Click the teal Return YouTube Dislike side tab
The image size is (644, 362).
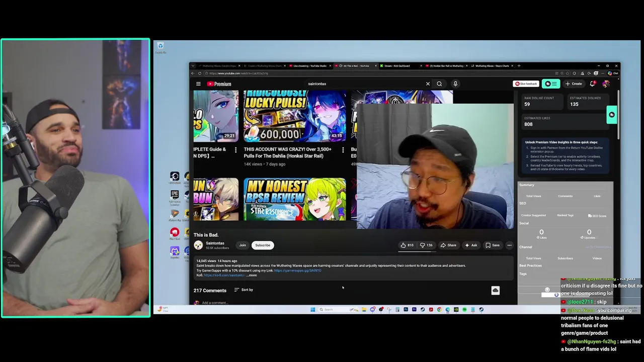[x=612, y=115]
